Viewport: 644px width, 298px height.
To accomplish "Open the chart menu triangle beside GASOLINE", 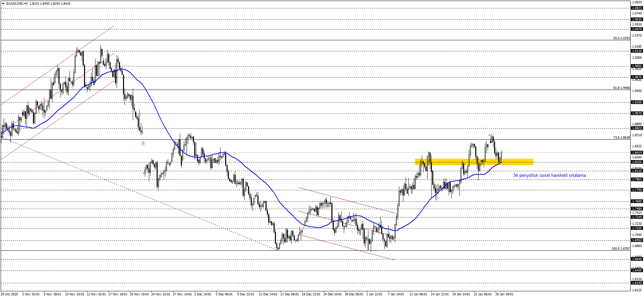I will point(3,4).
